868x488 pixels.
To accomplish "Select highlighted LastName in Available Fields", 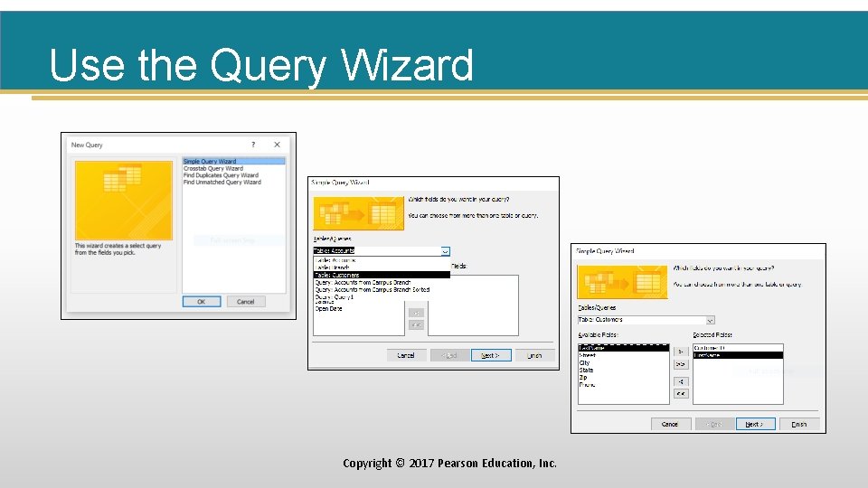I will (x=623, y=348).
